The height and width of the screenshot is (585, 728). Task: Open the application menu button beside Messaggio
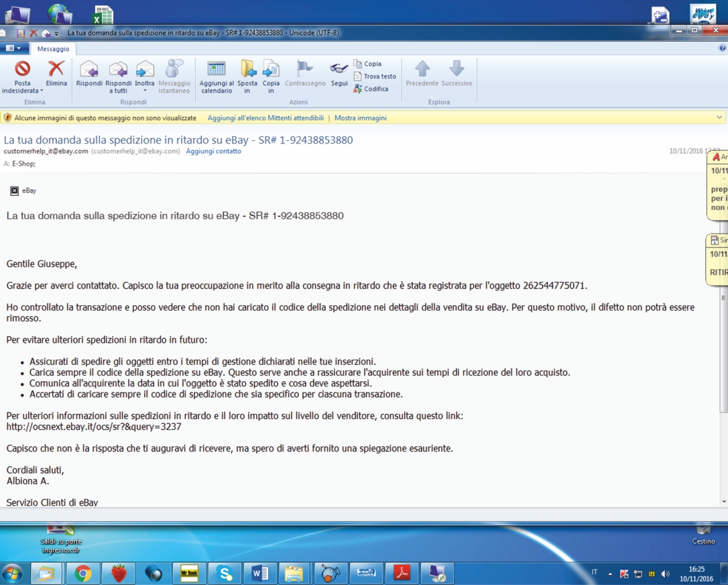coord(13,48)
